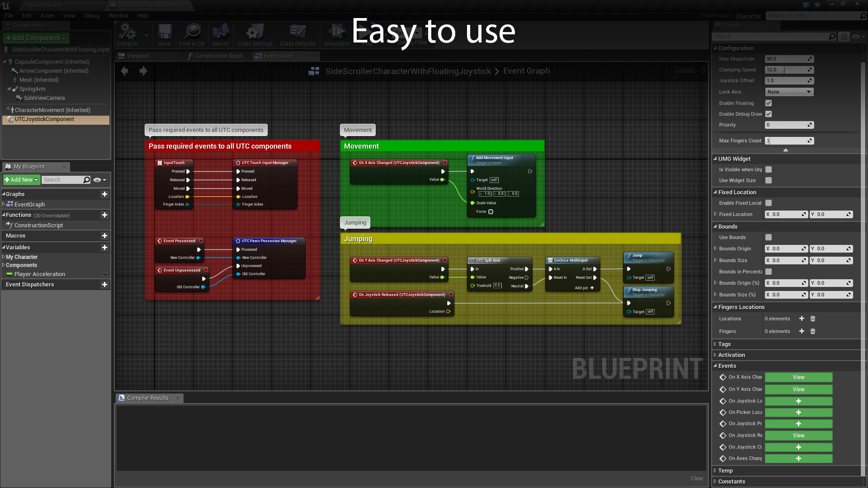Screen dimensions: 868x488
Task: Start Simulation mode
Action: (337, 34)
